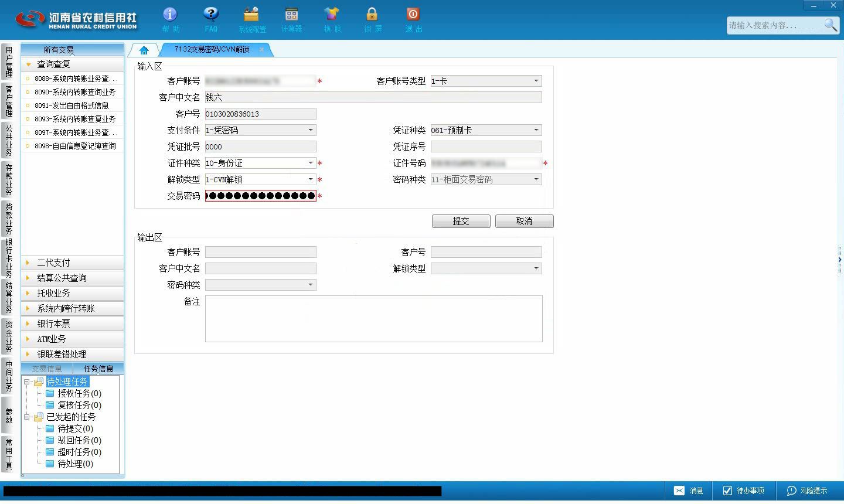The width and height of the screenshot is (844, 504).
Task: Launch the 计算器 calculator icon
Action: click(291, 14)
